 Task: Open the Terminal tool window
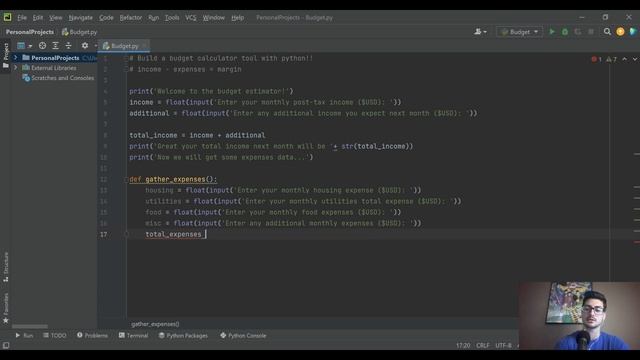coord(133,336)
